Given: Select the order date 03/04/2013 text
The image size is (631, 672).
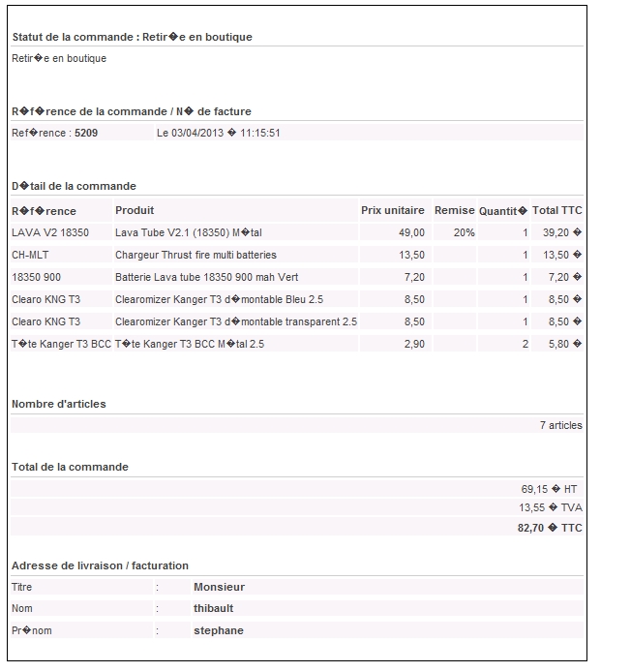Looking at the screenshot, I should pyautogui.click(x=197, y=133).
